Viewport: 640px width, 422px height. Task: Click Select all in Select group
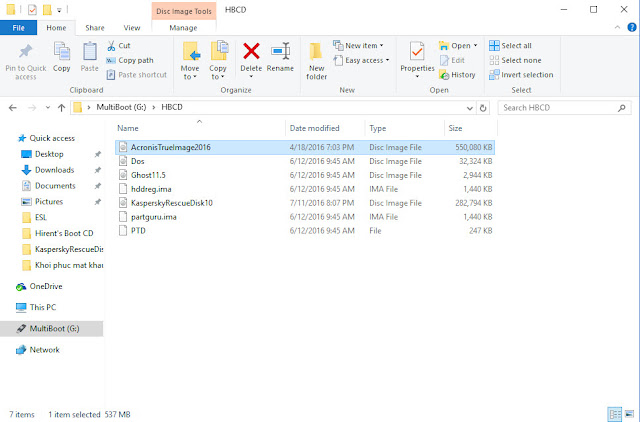[510, 46]
